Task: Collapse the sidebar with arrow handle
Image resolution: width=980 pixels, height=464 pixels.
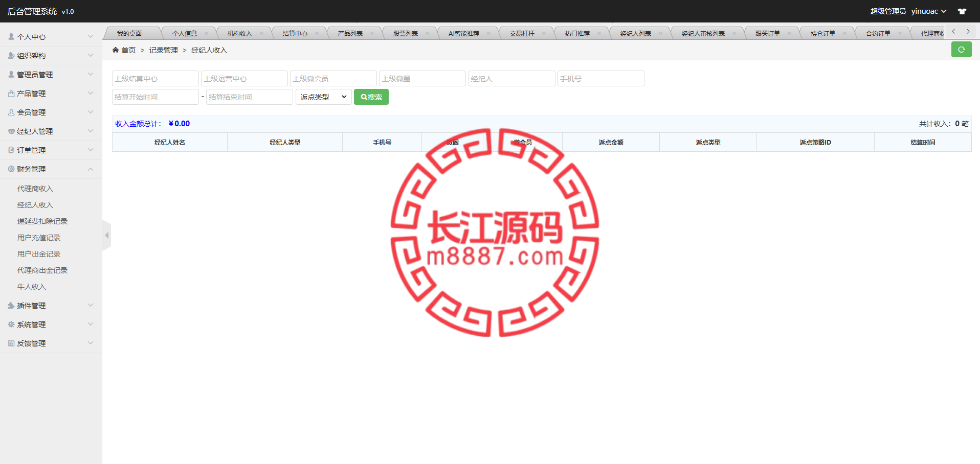Action: click(106, 236)
